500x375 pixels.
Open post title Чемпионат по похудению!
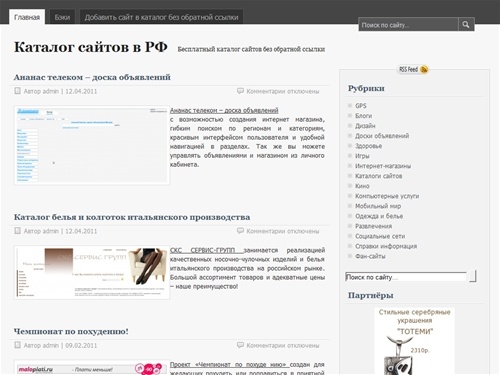71,332
